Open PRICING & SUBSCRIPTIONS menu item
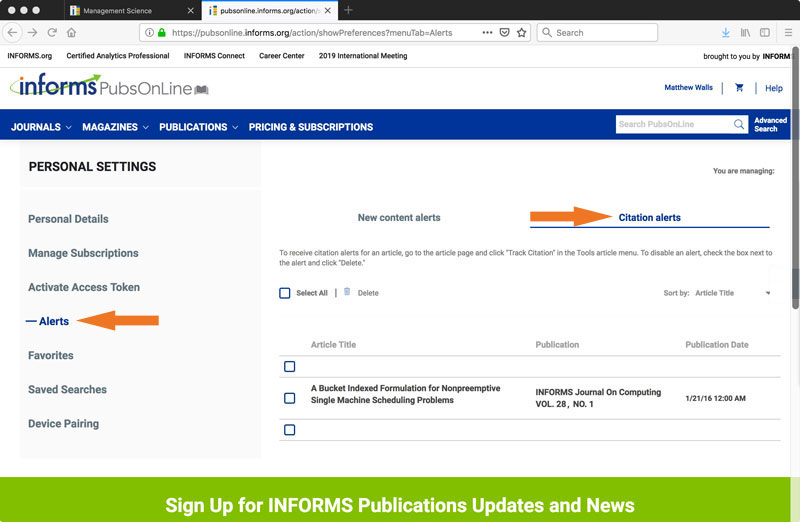 pyautogui.click(x=311, y=127)
